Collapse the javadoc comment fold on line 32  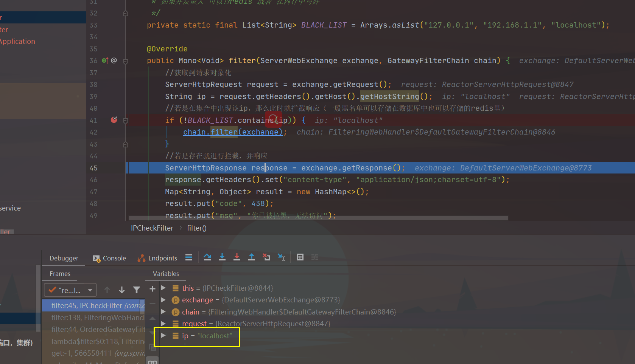point(126,13)
